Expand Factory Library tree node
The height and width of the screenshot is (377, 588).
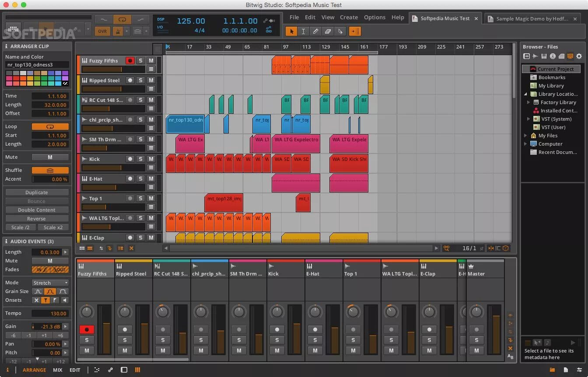pyautogui.click(x=528, y=102)
